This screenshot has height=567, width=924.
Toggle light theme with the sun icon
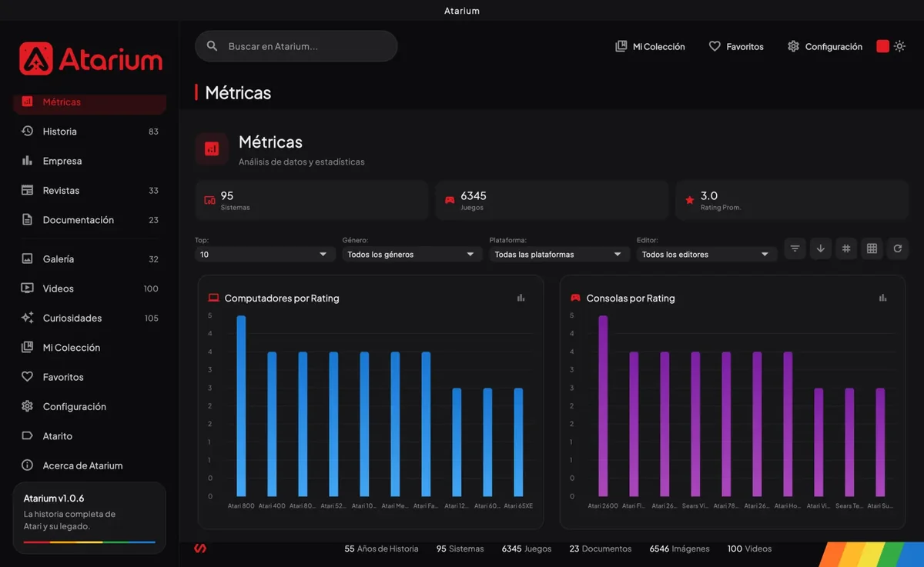899,46
